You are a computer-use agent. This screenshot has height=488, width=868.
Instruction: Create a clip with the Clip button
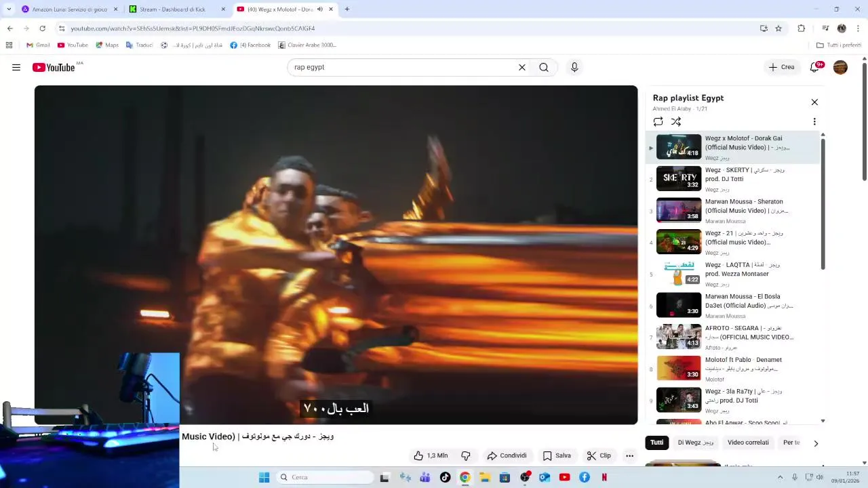(599, 455)
